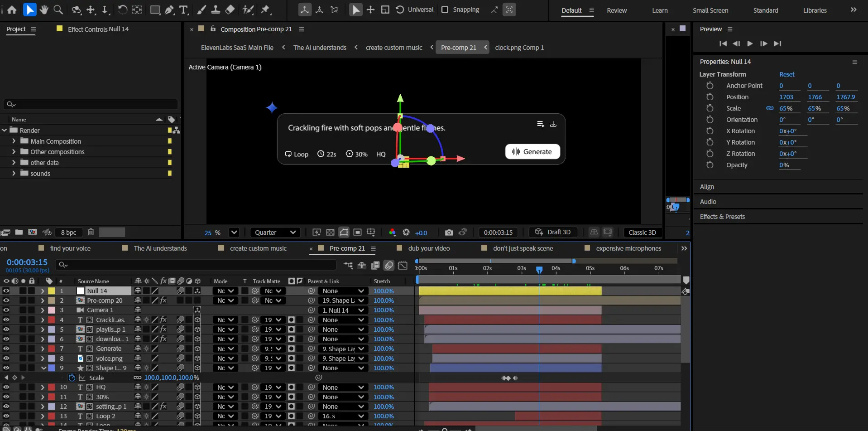Reset the Layer Transform properties
Image resolution: width=868 pixels, height=431 pixels.
[x=786, y=74]
